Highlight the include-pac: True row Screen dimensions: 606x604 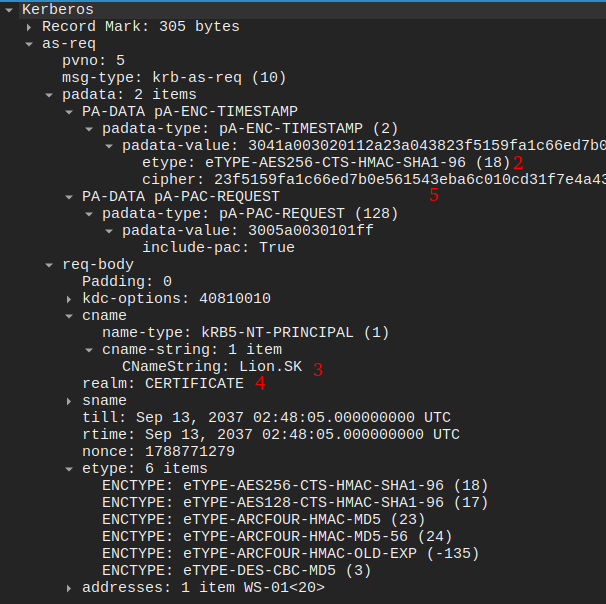pos(218,247)
